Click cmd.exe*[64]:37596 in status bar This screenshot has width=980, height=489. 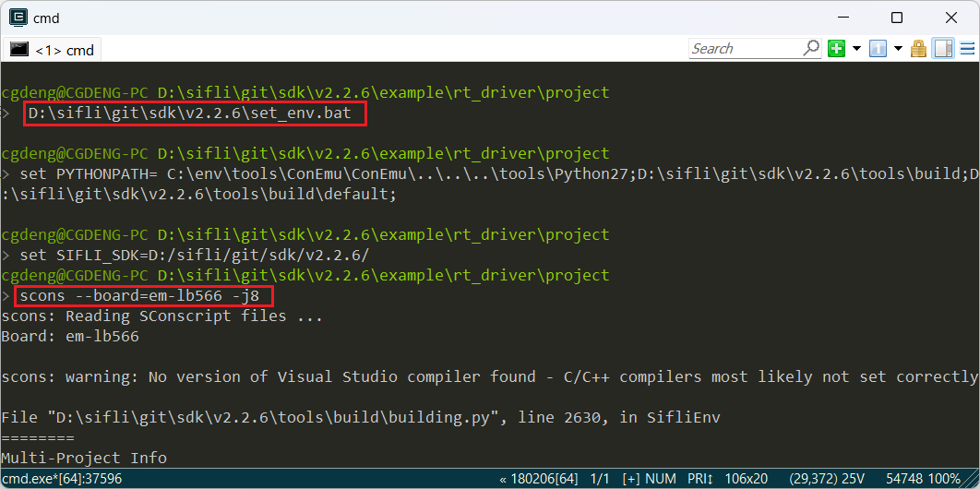point(62,479)
